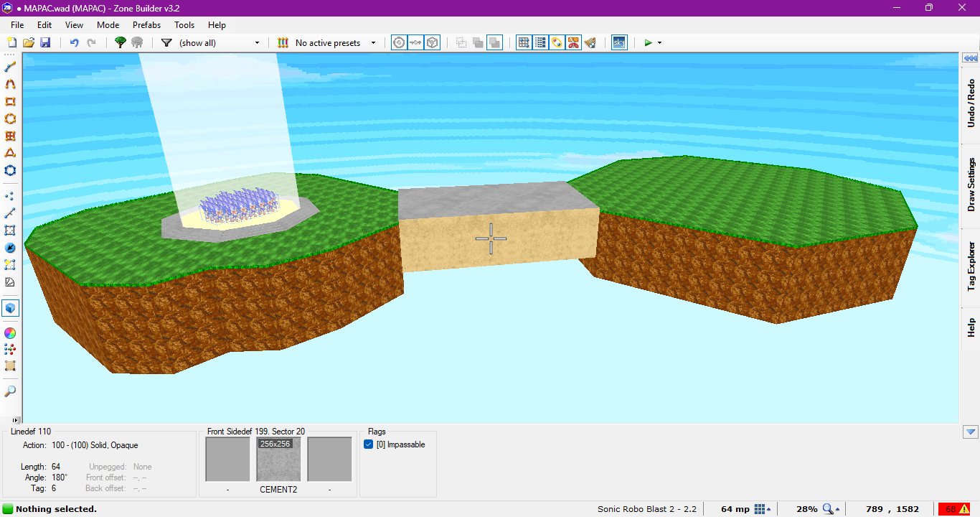Toggle the highlighted overlapping squares button

(x=494, y=43)
